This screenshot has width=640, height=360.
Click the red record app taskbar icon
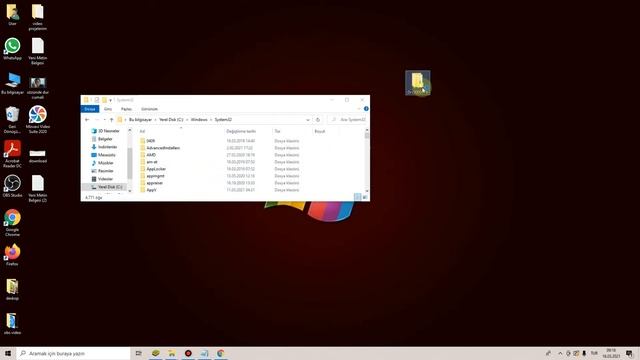188,353
